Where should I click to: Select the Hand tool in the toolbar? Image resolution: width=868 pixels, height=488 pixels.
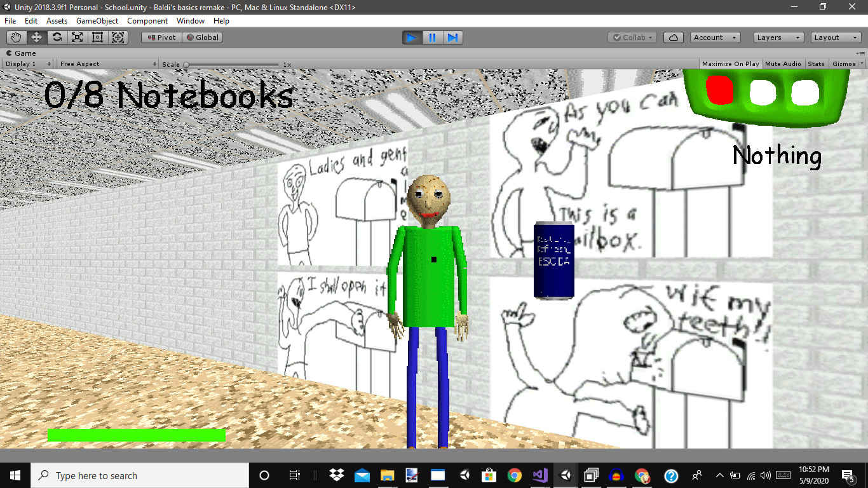tap(16, 37)
